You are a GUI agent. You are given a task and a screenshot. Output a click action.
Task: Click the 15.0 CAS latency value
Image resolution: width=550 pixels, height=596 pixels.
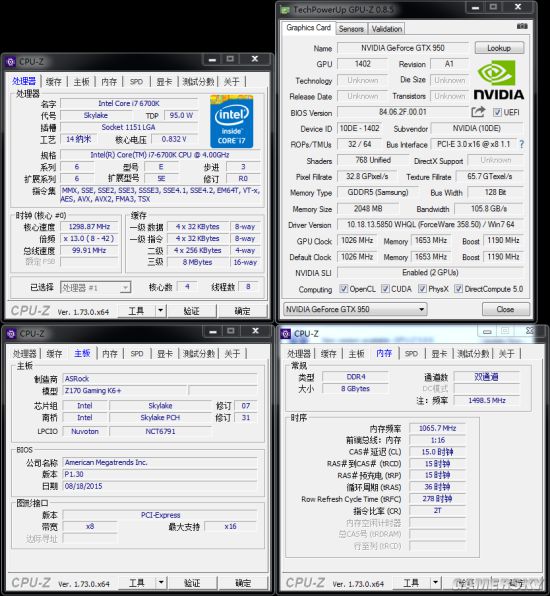[x=437, y=452]
